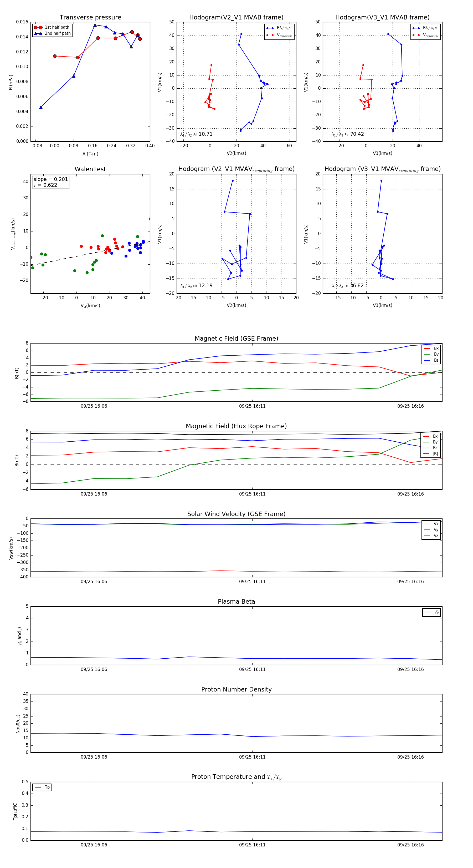The height and width of the screenshot is (868, 473).
Task: Click the eigenvalue ratio text '10.71'
Action: [x=205, y=134]
